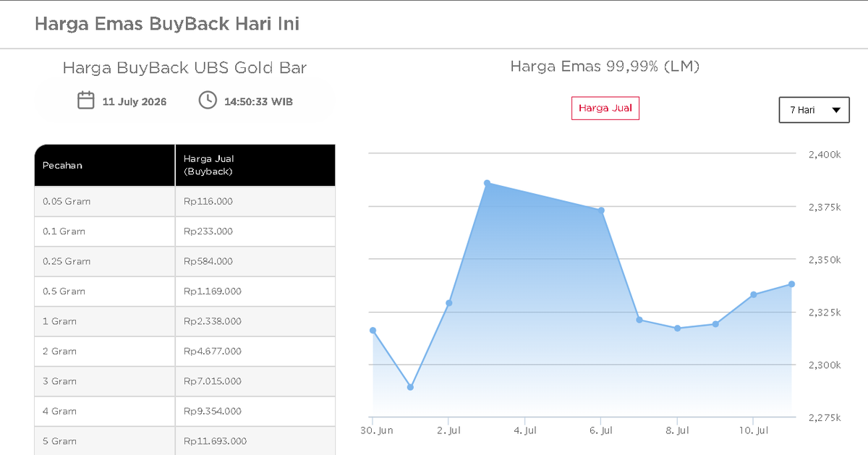Click the Harga Emas BuyBack Hari Ini heading

167,24
